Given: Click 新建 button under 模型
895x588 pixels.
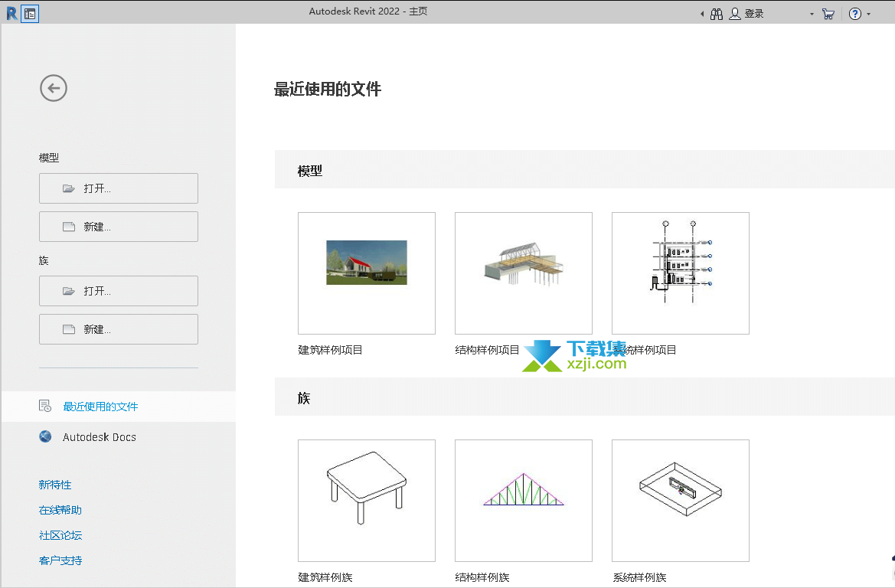Looking at the screenshot, I should click(x=119, y=227).
